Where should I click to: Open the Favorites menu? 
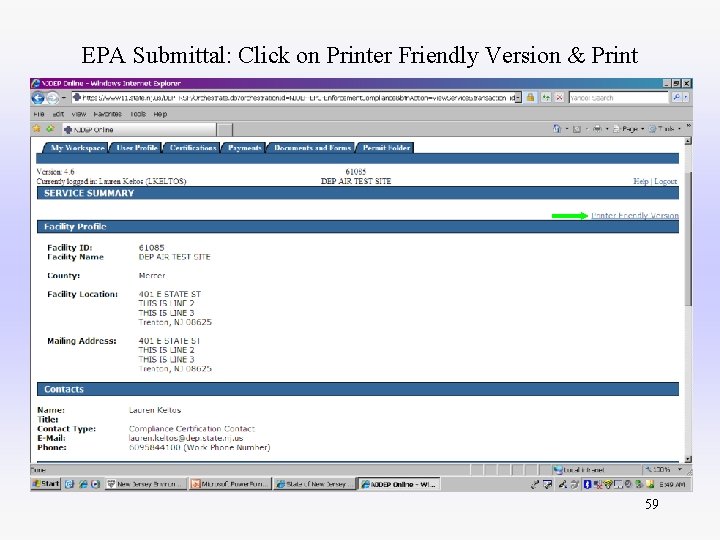[107, 114]
